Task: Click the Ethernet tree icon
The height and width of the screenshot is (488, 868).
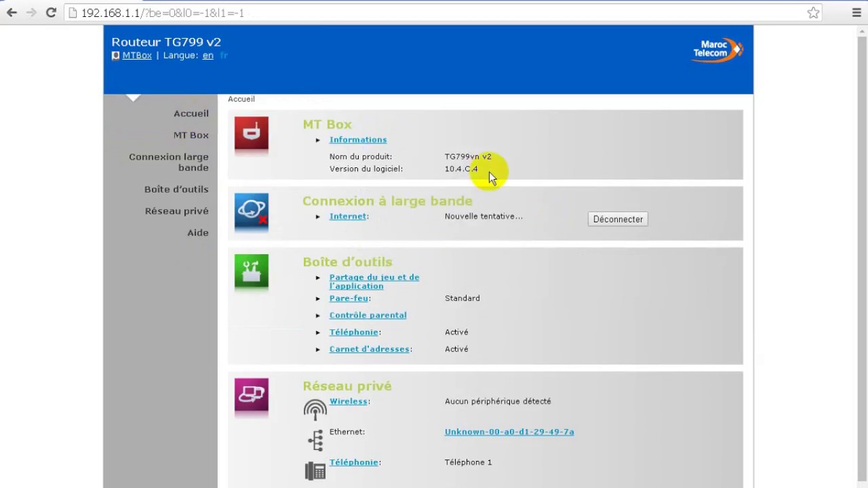Action: [x=315, y=441]
